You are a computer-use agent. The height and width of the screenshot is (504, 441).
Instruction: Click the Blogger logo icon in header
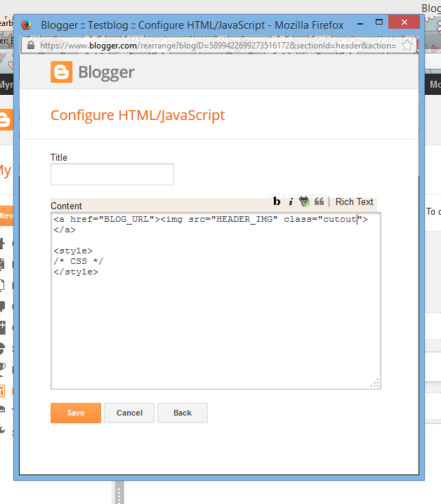click(x=61, y=72)
